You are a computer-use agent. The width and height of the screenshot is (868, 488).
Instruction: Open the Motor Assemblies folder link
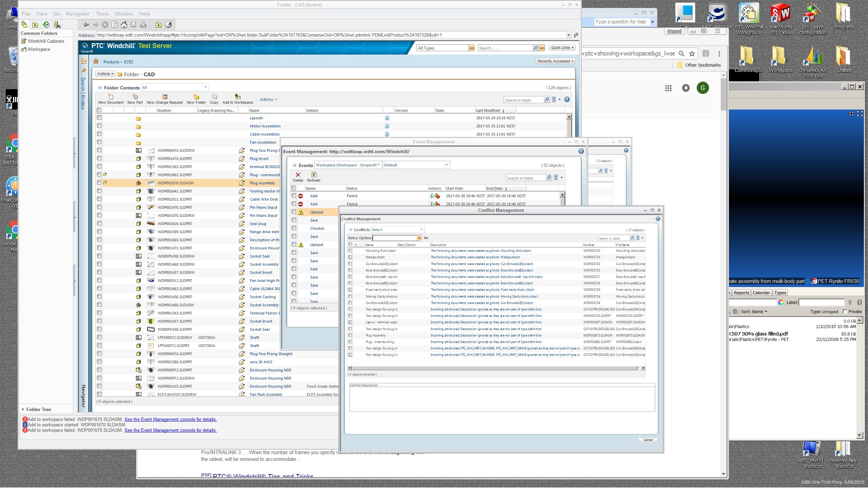click(x=265, y=126)
